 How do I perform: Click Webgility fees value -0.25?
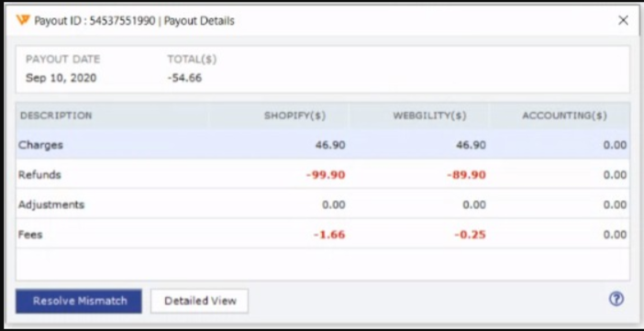coord(470,235)
